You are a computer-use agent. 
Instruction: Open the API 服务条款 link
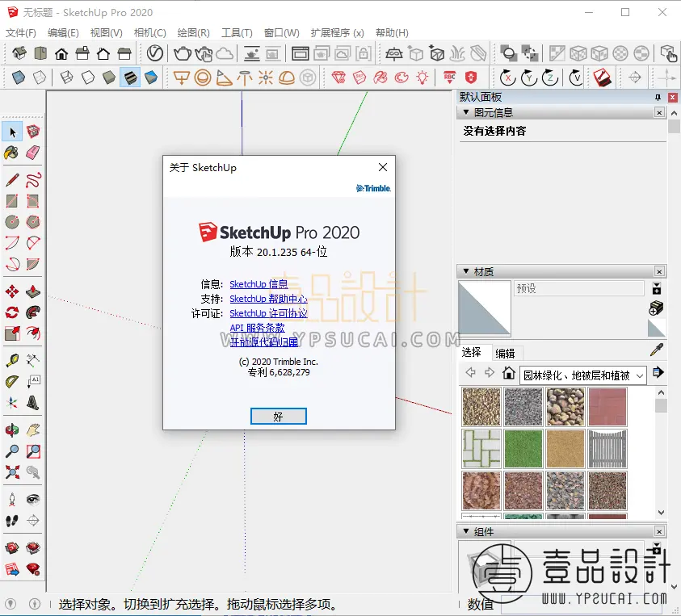pyautogui.click(x=257, y=328)
